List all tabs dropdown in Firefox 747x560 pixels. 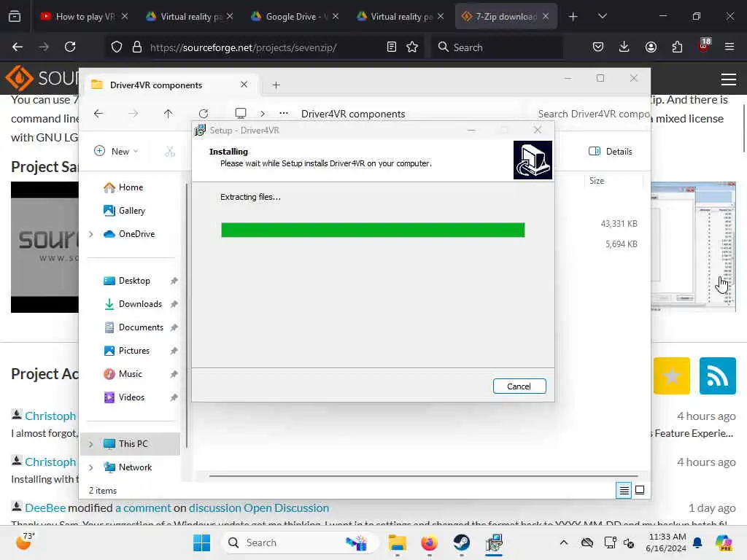[602, 17]
